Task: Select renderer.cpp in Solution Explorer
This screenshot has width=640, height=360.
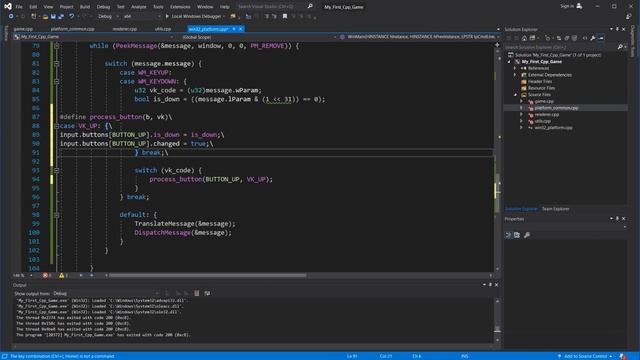Action: (x=547, y=114)
